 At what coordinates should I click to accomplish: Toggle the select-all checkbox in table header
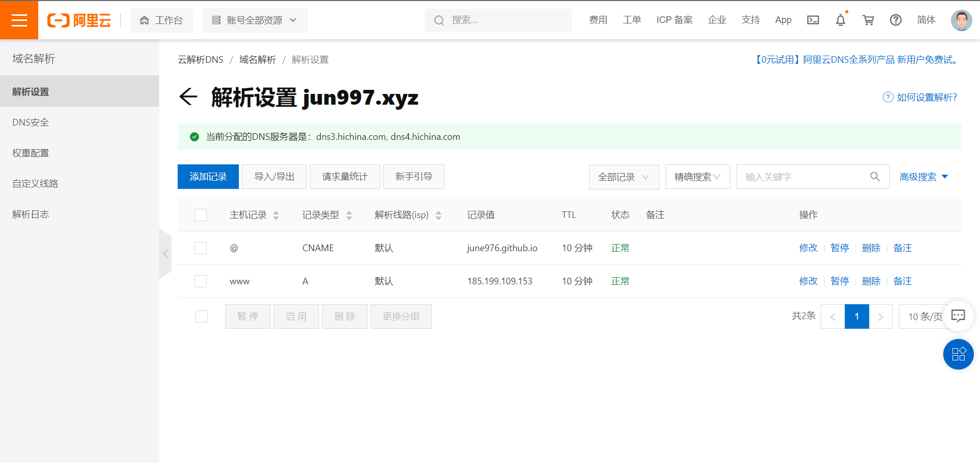201,215
